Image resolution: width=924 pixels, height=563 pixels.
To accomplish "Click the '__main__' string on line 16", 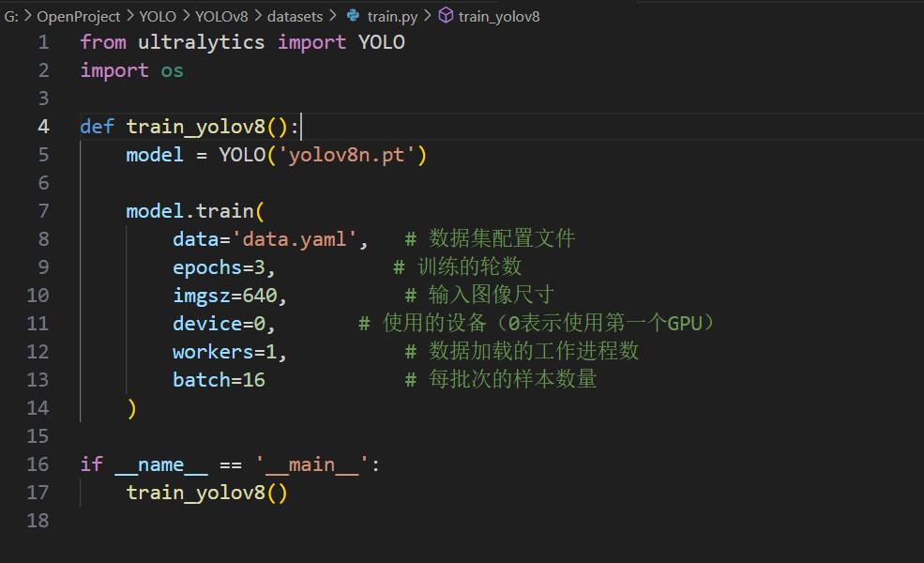I will (x=311, y=465).
